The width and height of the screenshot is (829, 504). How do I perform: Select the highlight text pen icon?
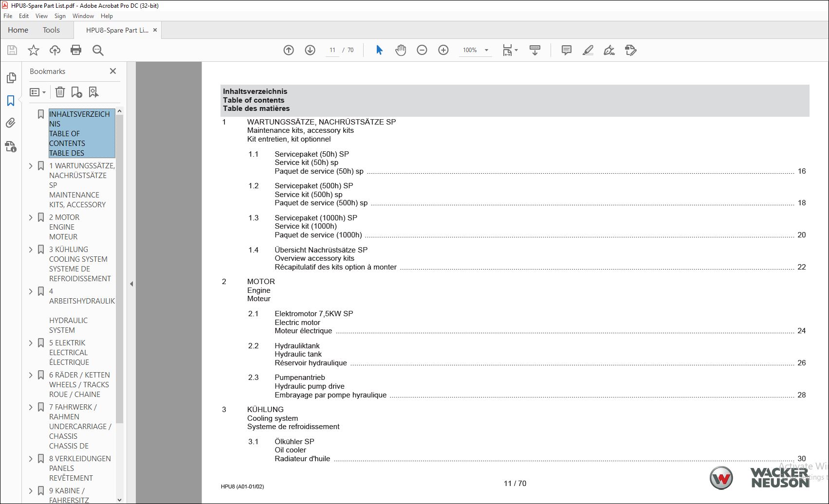pyautogui.click(x=588, y=50)
